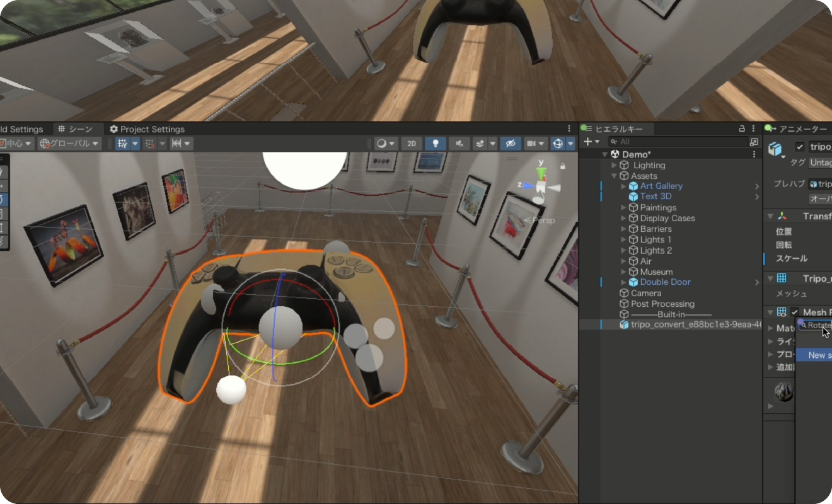
Task: Open the Hierarchy create (+) menu
Action: coord(591,142)
